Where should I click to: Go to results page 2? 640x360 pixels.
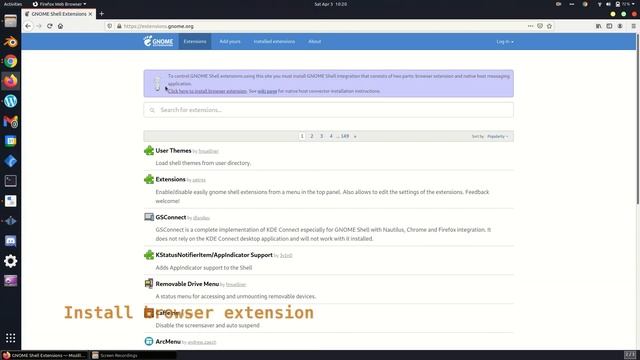(311, 136)
